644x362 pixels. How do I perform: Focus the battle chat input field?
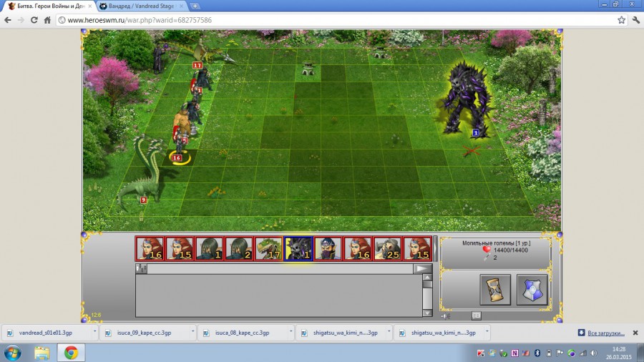pyautogui.click(x=280, y=269)
